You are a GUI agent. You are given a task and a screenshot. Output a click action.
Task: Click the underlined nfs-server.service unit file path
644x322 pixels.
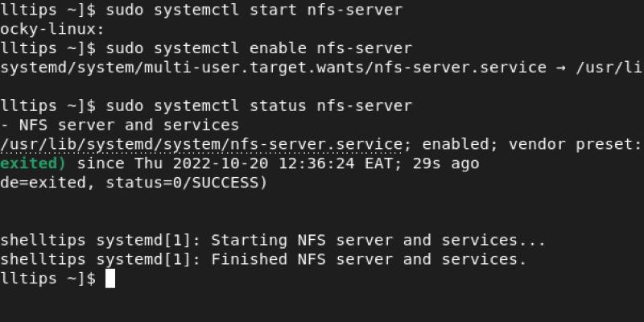coord(200,145)
